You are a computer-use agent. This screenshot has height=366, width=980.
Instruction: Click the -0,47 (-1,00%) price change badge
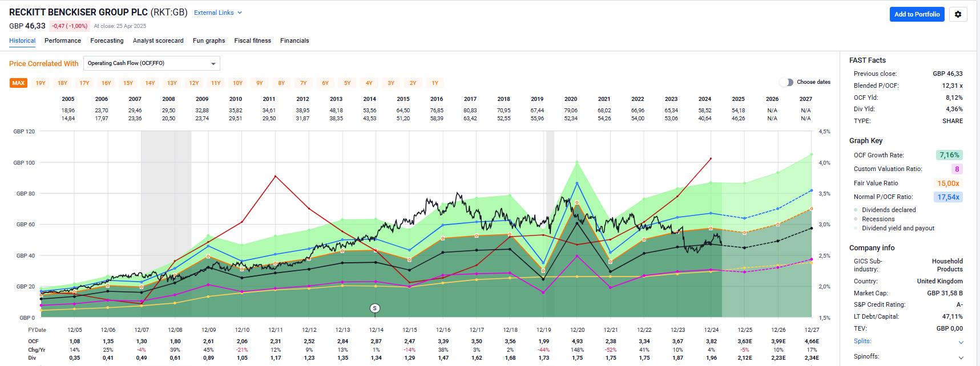pyautogui.click(x=70, y=26)
